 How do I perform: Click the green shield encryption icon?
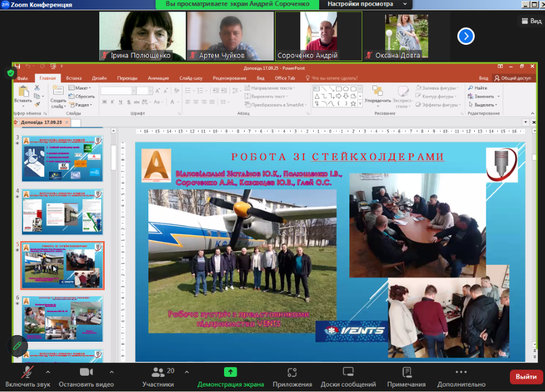click(x=11, y=73)
